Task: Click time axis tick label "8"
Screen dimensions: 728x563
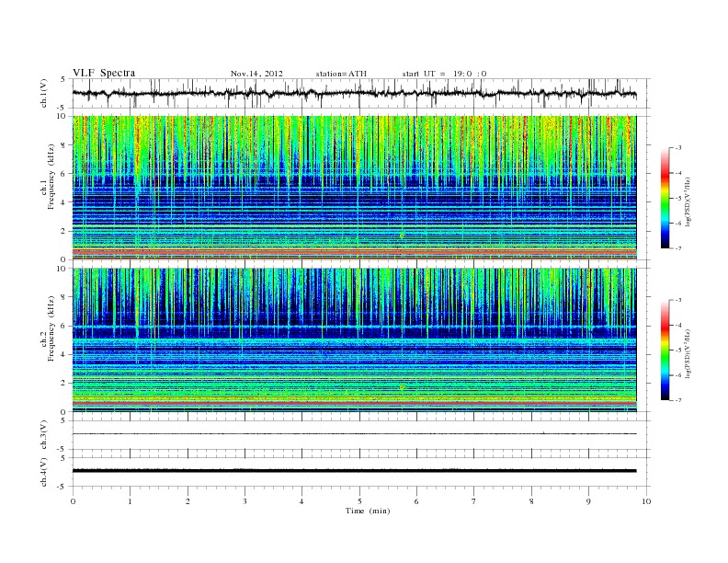Action: click(x=531, y=501)
